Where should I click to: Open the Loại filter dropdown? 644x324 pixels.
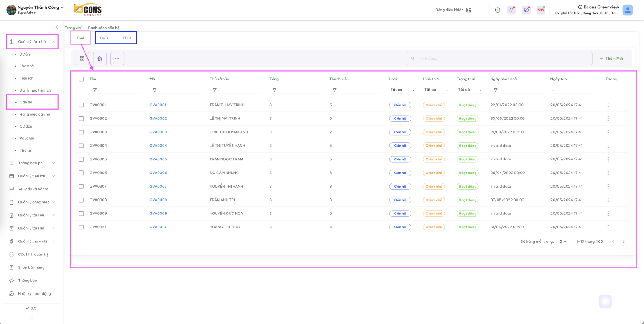point(402,90)
